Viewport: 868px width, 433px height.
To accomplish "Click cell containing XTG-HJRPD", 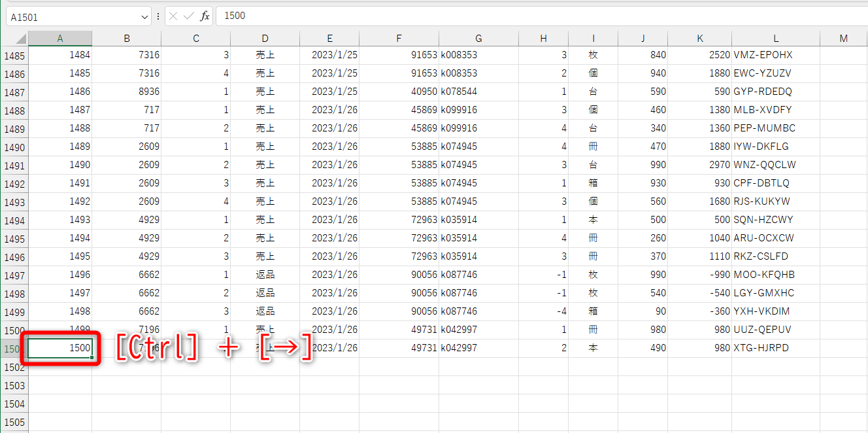I will point(776,348).
